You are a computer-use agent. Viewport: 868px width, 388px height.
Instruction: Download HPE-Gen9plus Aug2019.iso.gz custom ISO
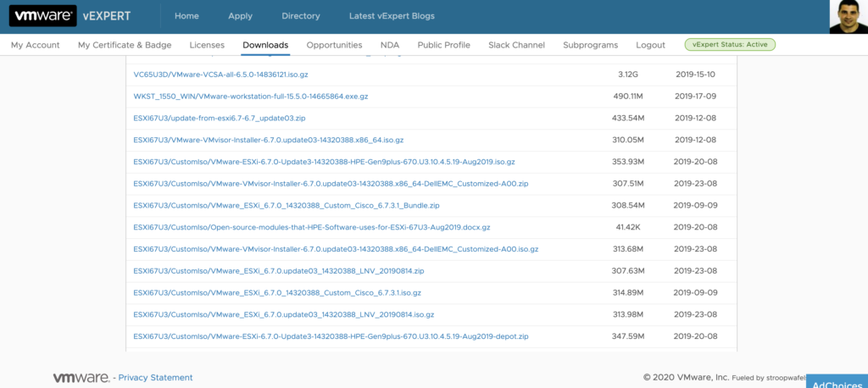(x=325, y=162)
